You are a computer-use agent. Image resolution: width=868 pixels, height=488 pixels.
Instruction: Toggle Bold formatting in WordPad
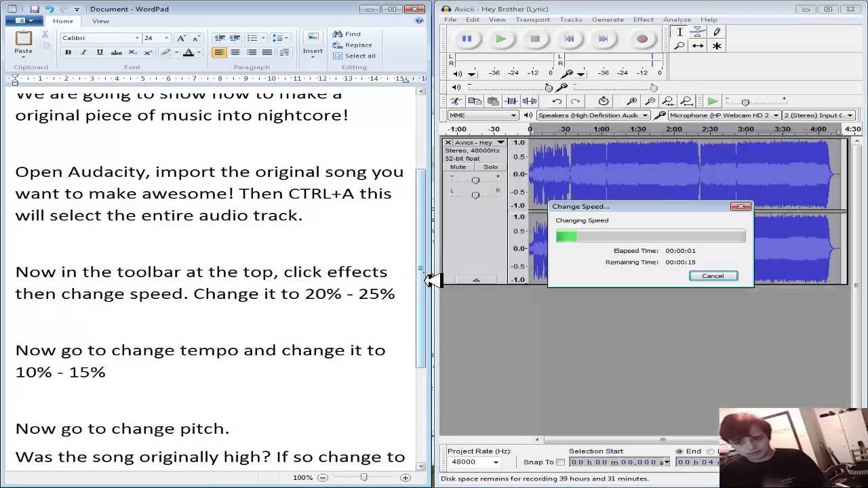[68, 52]
